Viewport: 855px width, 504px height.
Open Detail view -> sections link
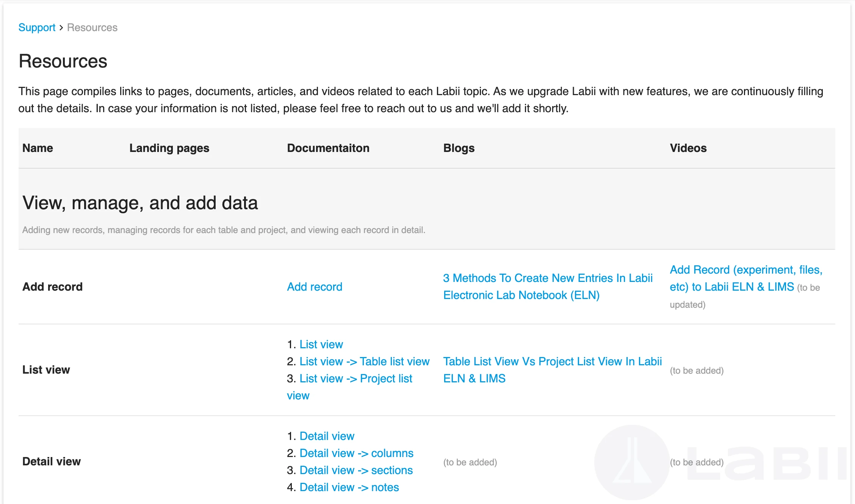click(356, 470)
